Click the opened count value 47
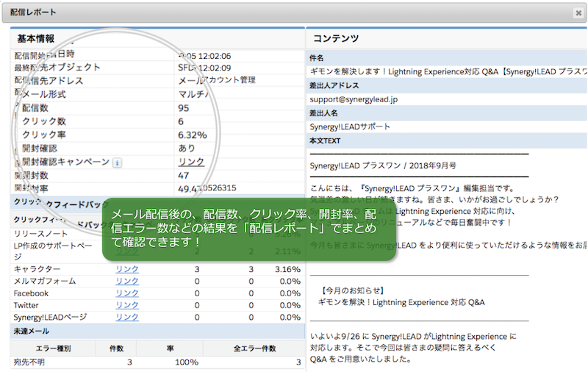This screenshot has height=372, width=588. (183, 176)
